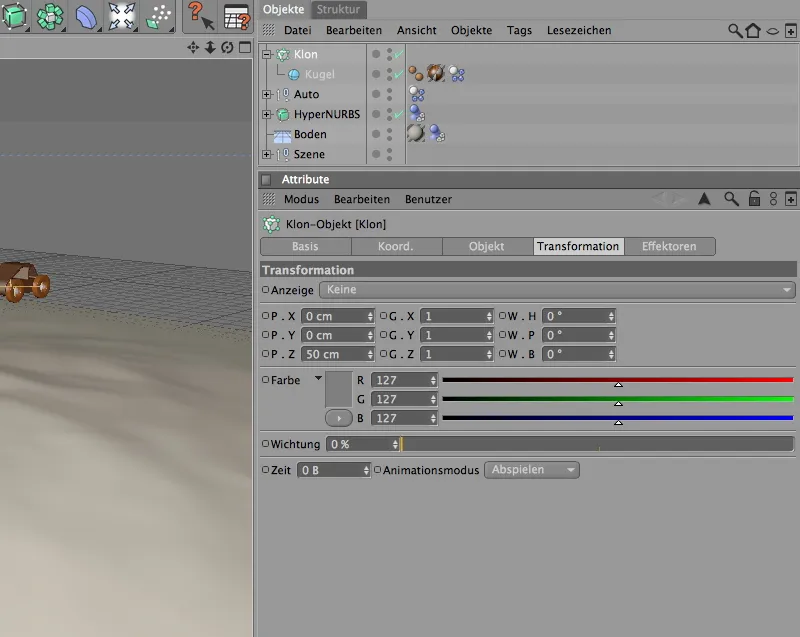Toggle the green checkmark for Klon object
This screenshot has width=800, height=637.
[398, 54]
